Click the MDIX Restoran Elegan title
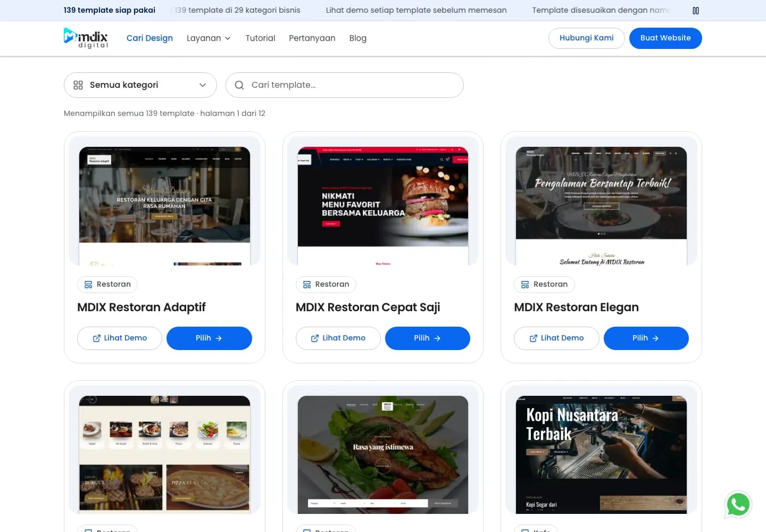Screen dimensions: 766x532 (x=577, y=307)
